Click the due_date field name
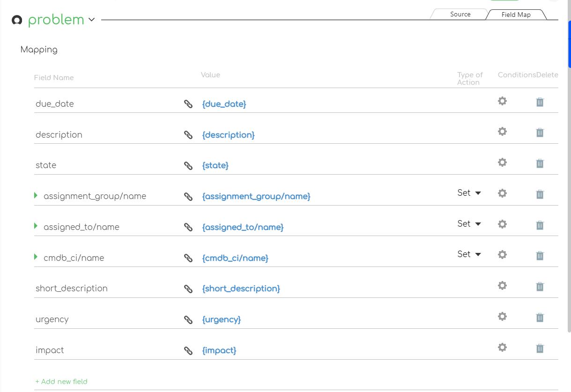Image resolution: width=571 pixels, height=392 pixels. coord(55,104)
